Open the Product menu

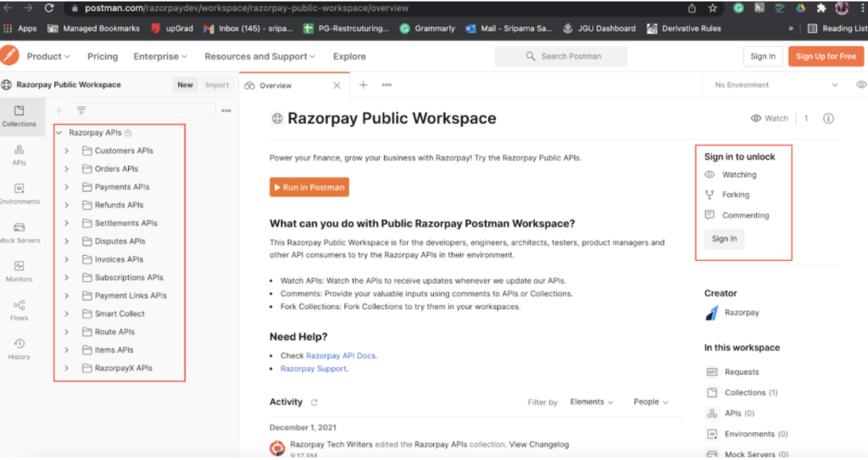pos(48,57)
